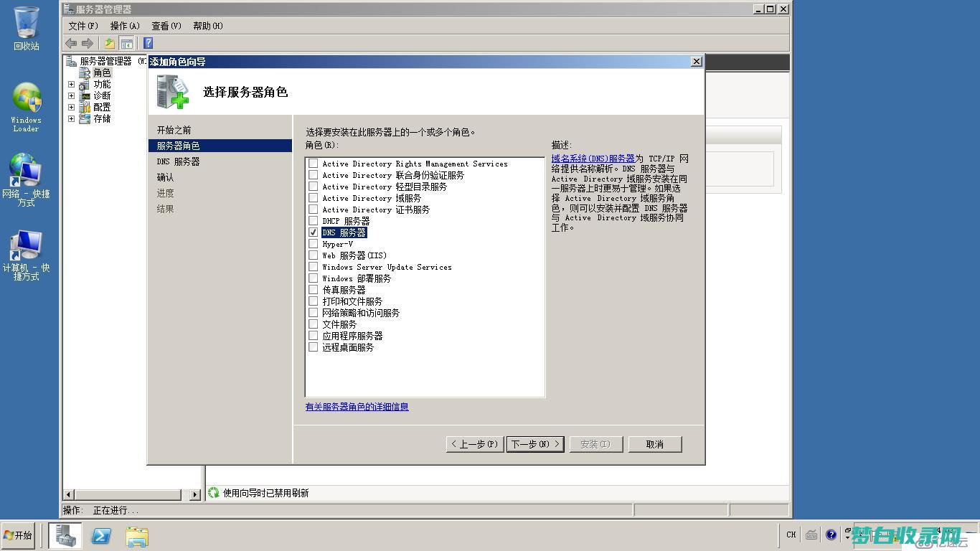
Task: Go to DNS 服务器 wizard step
Action: point(179,161)
